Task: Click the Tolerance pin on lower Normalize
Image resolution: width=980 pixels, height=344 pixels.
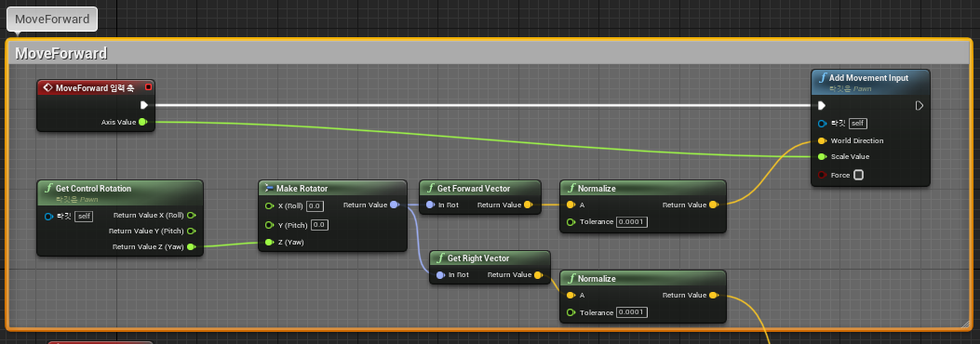Action: pyautogui.click(x=571, y=312)
